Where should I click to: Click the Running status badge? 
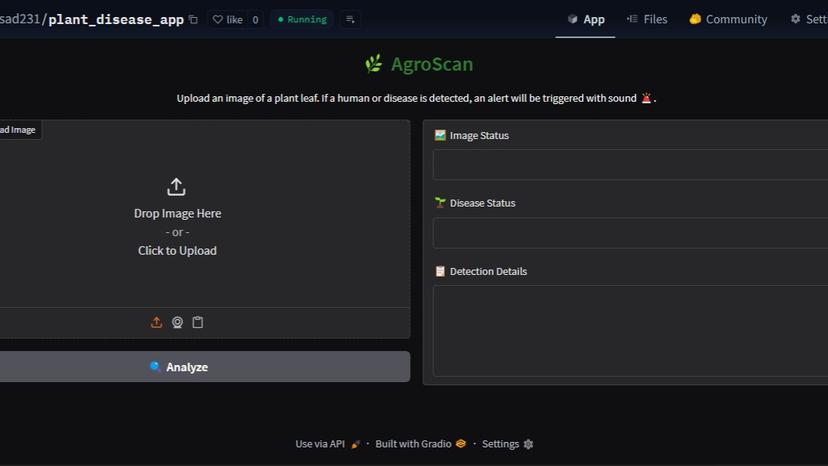point(301,19)
